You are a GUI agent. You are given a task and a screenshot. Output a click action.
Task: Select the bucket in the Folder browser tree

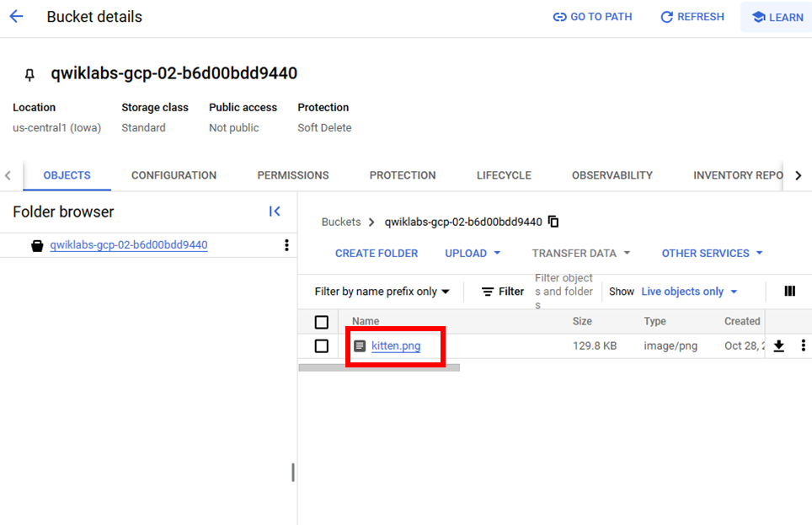pos(128,245)
